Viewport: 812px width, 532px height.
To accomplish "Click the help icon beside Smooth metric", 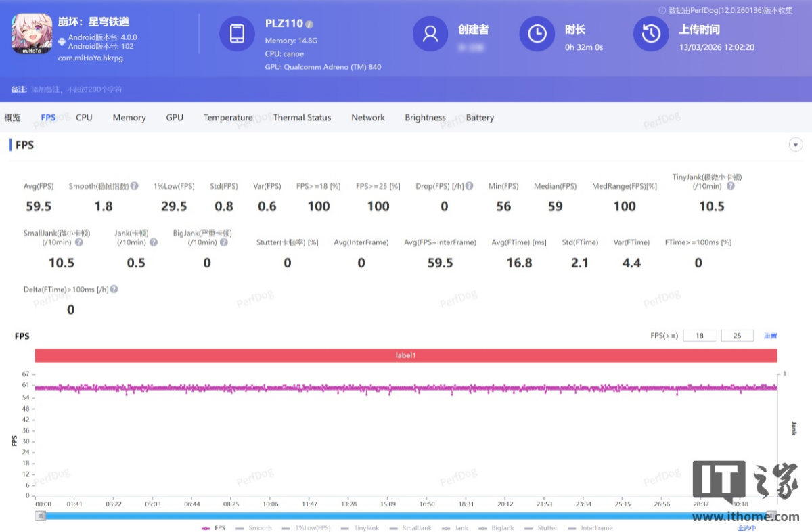I will pyautogui.click(x=135, y=186).
